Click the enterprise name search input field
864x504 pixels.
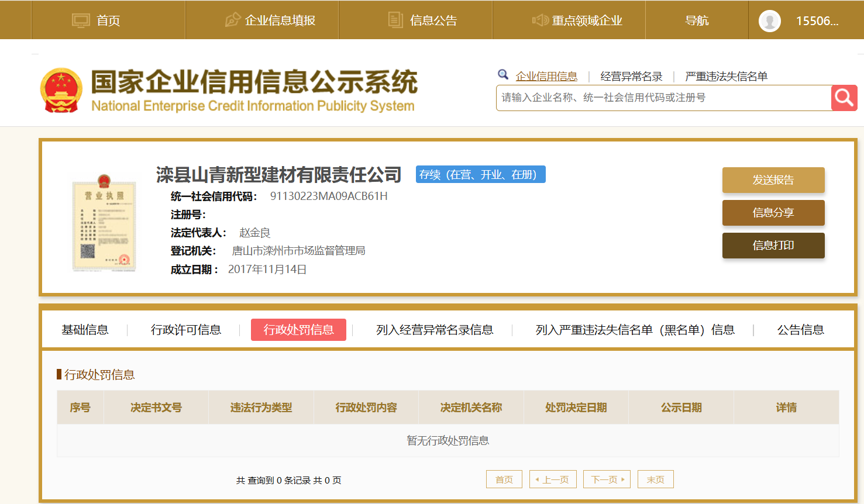[663, 98]
